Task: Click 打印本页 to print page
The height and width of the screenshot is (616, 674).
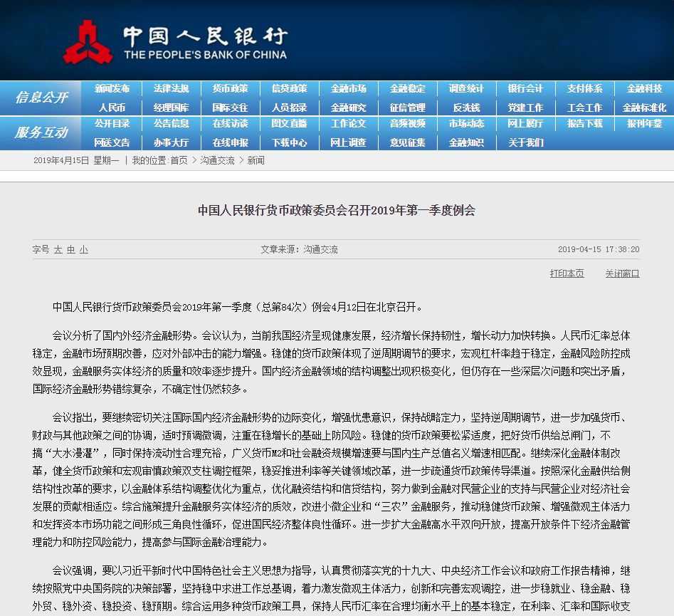Action: click(567, 273)
